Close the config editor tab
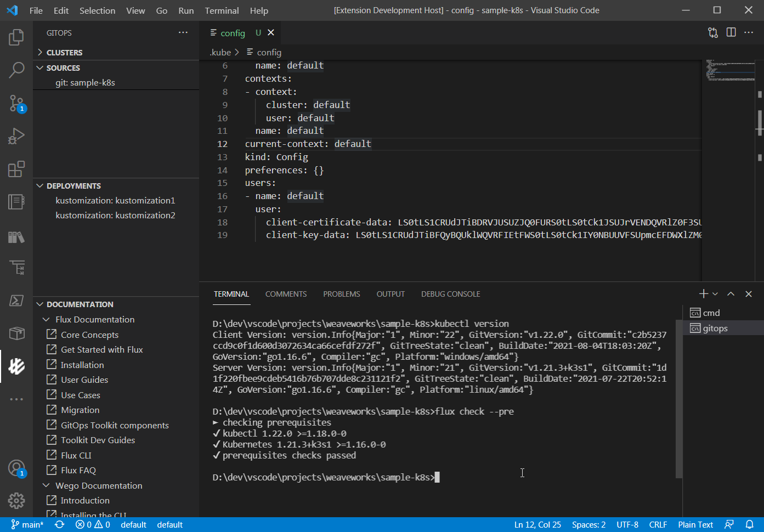The image size is (764, 532). [x=271, y=33]
